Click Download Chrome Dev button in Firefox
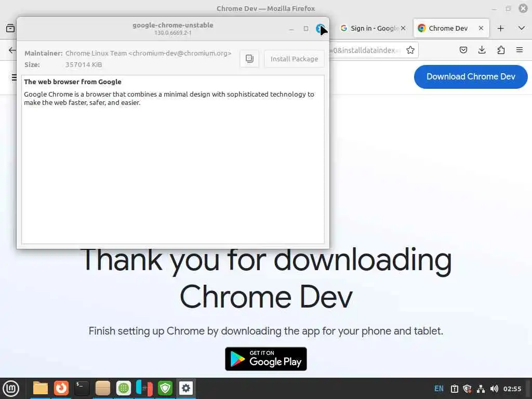Screen dimensions: 532x399 click(x=471, y=77)
